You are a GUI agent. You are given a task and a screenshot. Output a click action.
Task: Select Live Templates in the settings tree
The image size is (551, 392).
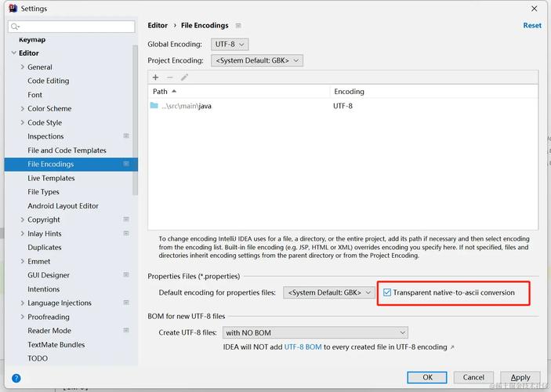(x=51, y=178)
